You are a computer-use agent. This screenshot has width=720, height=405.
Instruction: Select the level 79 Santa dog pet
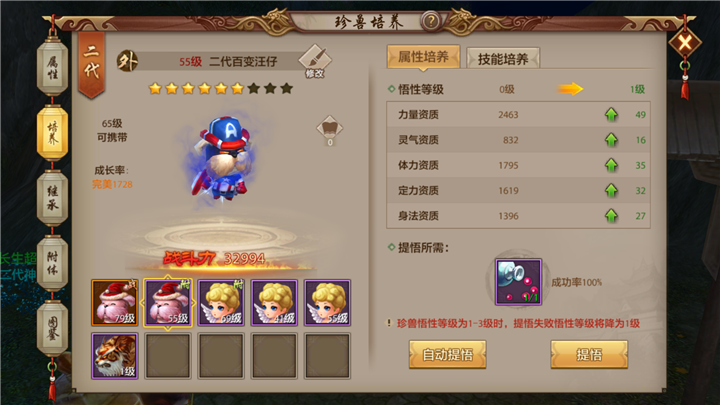tap(115, 303)
